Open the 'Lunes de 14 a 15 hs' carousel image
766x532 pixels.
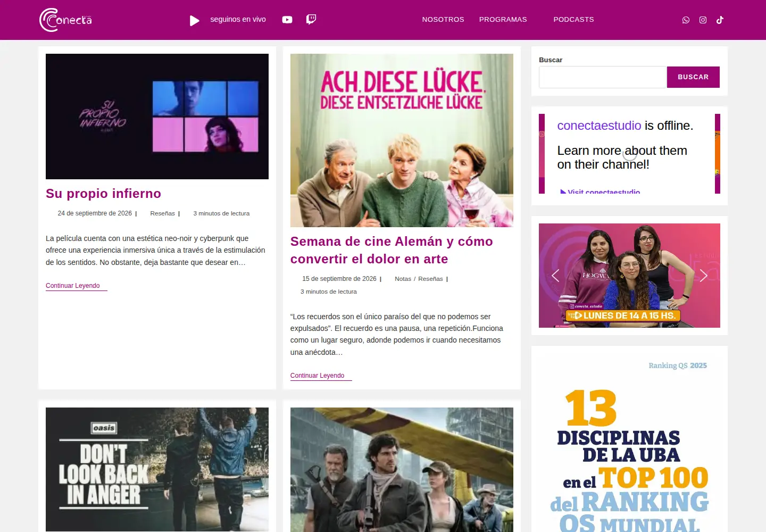tap(629, 276)
